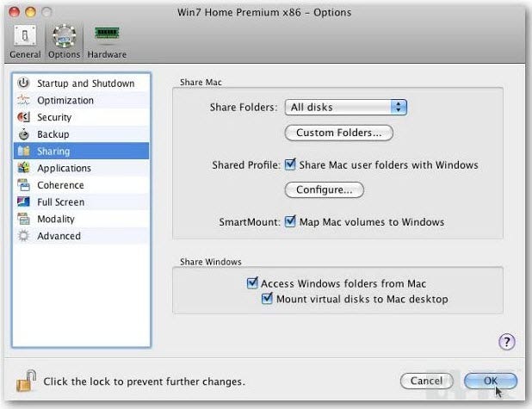Click the SmartMount: label
Viewport: 532px width, 409px height.
coord(250,222)
